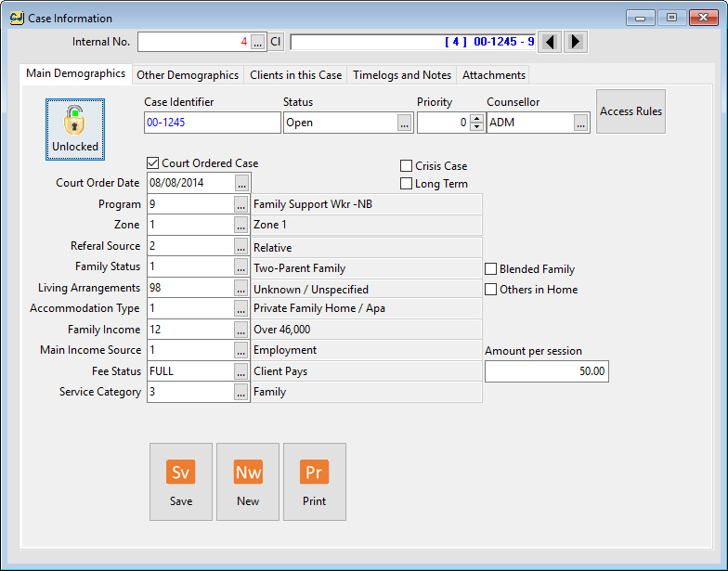Open the Counsellor lookup ellipsis button
Screen dimensions: 728x571
click(580, 123)
